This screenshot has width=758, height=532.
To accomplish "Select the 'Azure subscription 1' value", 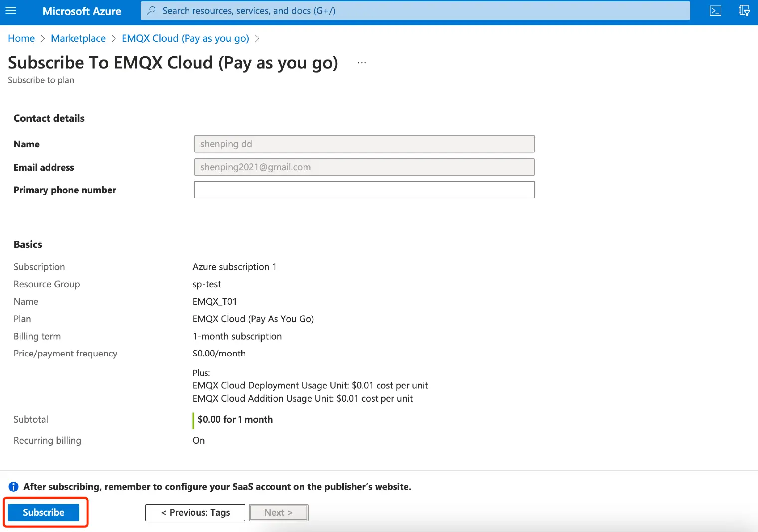I will click(234, 267).
